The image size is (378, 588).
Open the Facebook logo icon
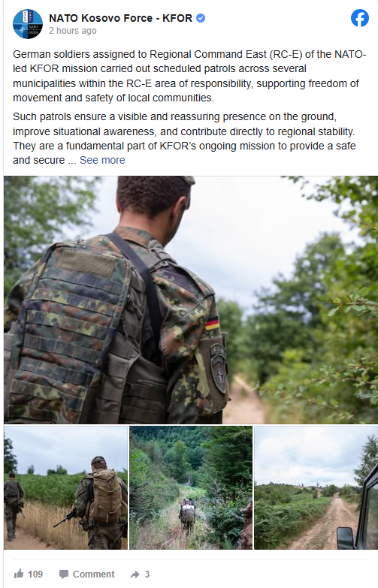pyautogui.click(x=360, y=18)
